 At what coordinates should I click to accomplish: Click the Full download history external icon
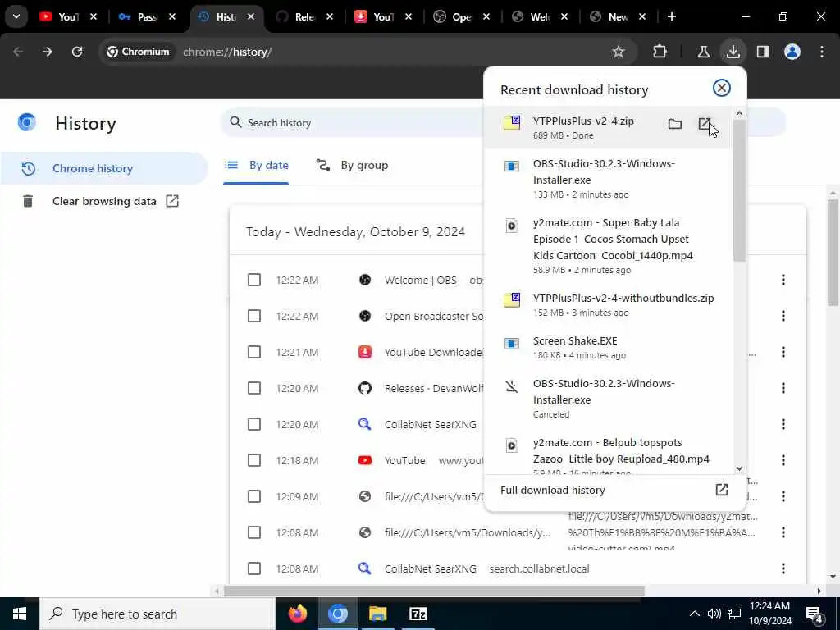722,490
